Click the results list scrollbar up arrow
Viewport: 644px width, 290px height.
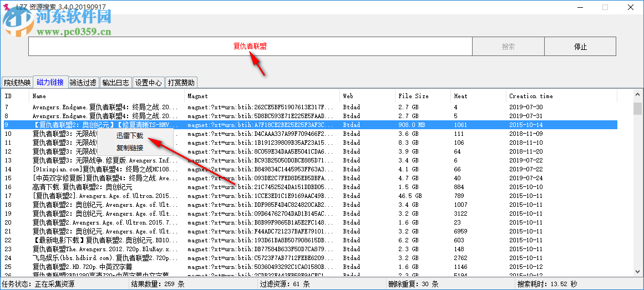pos(637,95)
